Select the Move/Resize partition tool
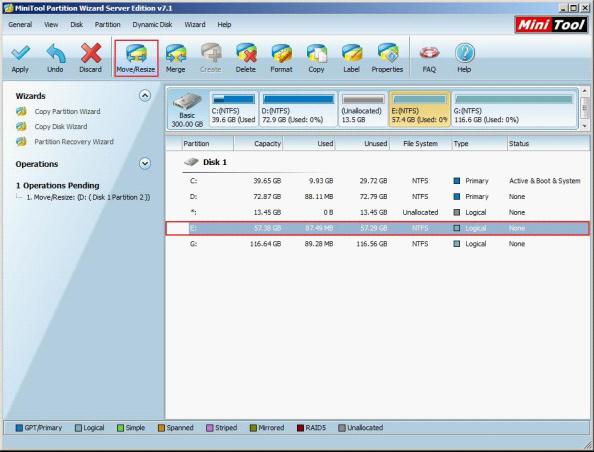Screen dimensions: 594x452 (136, 58)
